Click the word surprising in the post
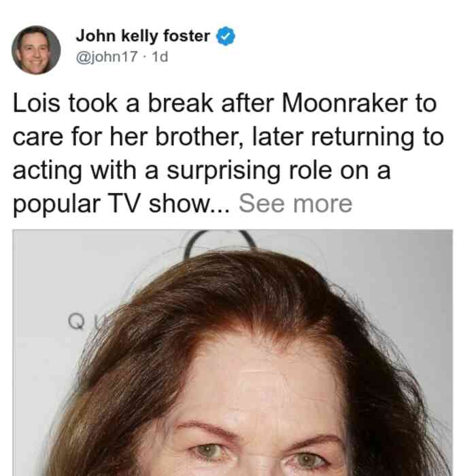This screenshot has width=476, height=476. pyautogui.click(x=224, y=171)
